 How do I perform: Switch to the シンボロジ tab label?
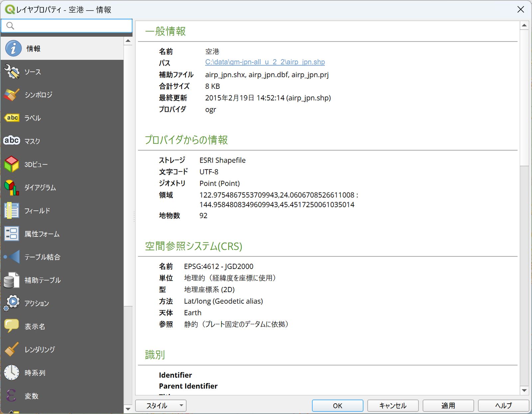pyautogui.click(x=39, y=95)
